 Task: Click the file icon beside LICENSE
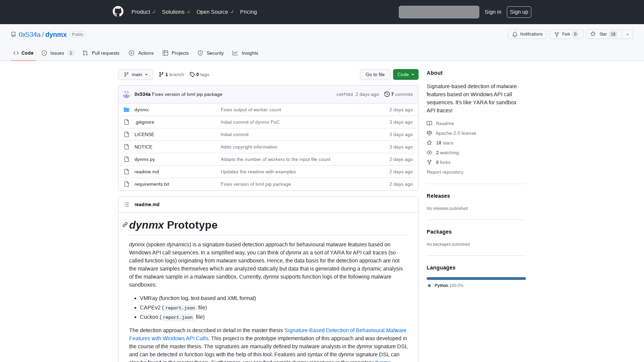click(126, 134)
